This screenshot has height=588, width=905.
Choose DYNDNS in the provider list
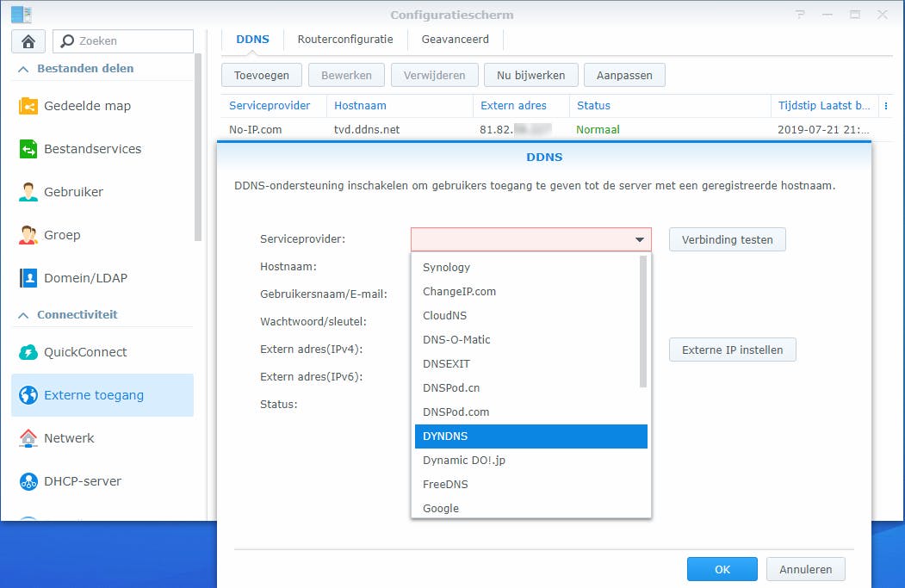[x=531, y=436]
